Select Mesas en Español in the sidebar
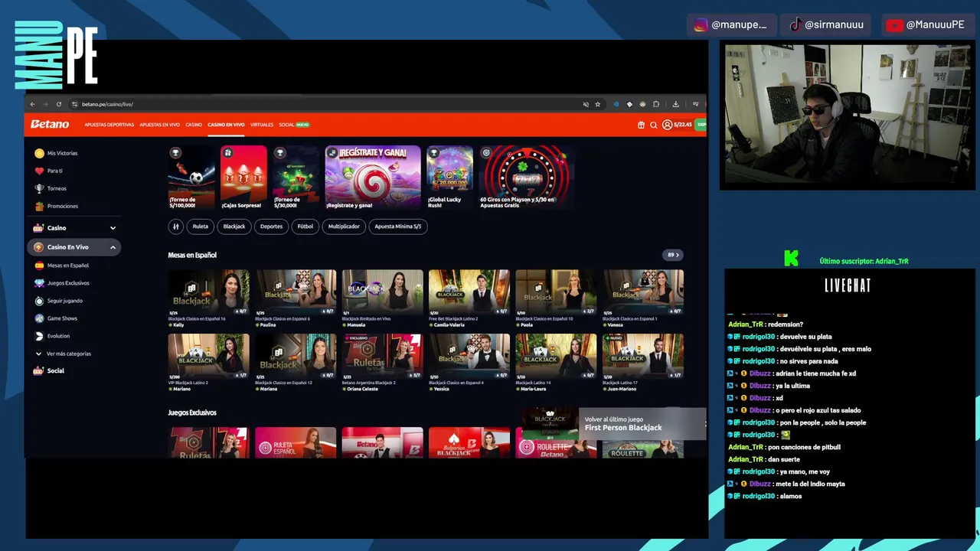The image size is (980, 551). (x=68, y=266)
